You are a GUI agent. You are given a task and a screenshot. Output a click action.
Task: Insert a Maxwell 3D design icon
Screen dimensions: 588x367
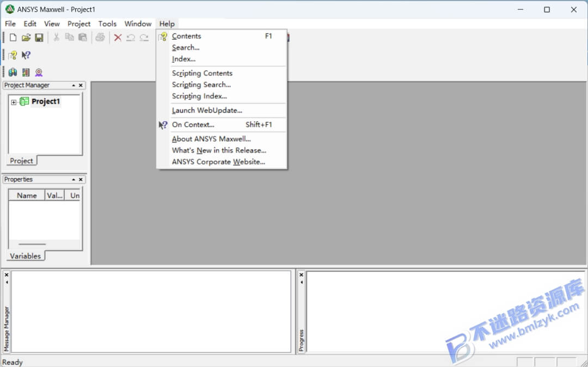pos(13,72)
